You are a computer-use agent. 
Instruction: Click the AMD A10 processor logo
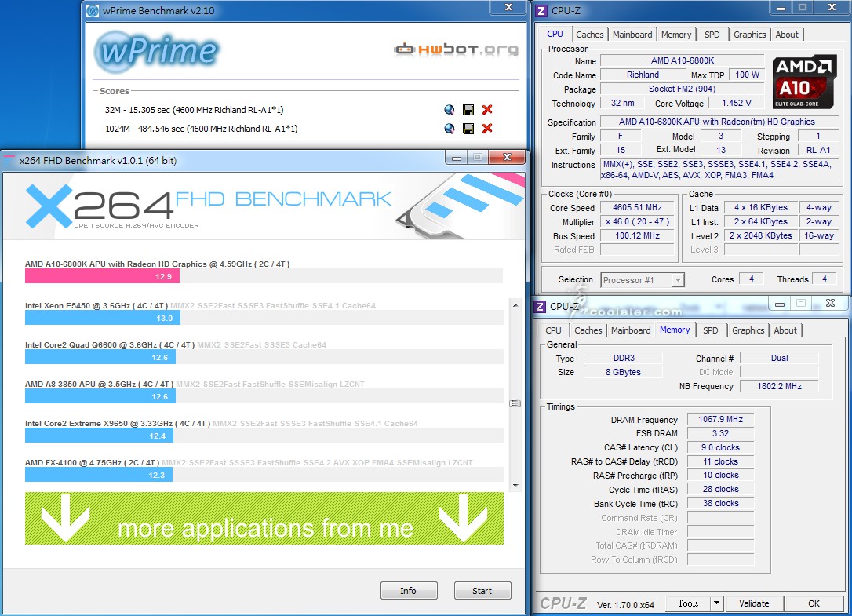[x=804, y=82]
